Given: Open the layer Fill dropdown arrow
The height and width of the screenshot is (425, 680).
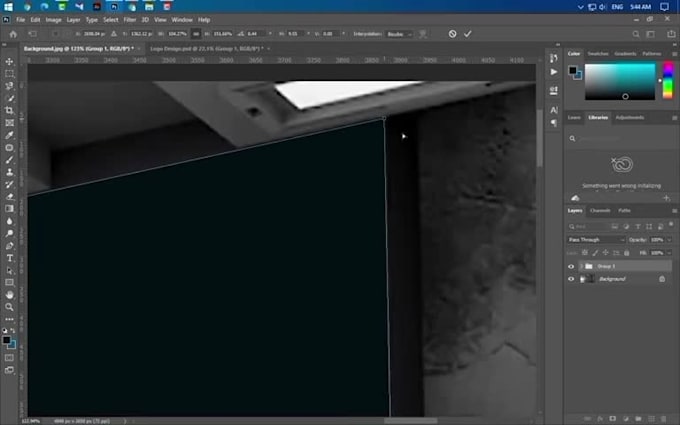Looking at the screenshot, I should pos(669,253).
